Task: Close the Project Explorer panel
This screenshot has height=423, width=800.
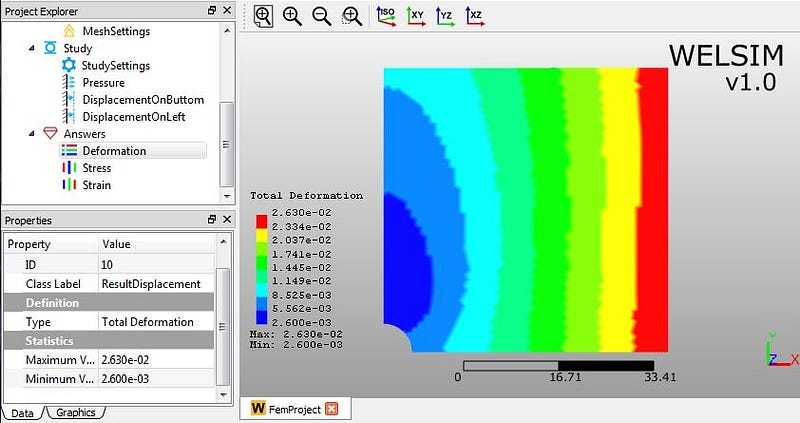Action: 227,10
